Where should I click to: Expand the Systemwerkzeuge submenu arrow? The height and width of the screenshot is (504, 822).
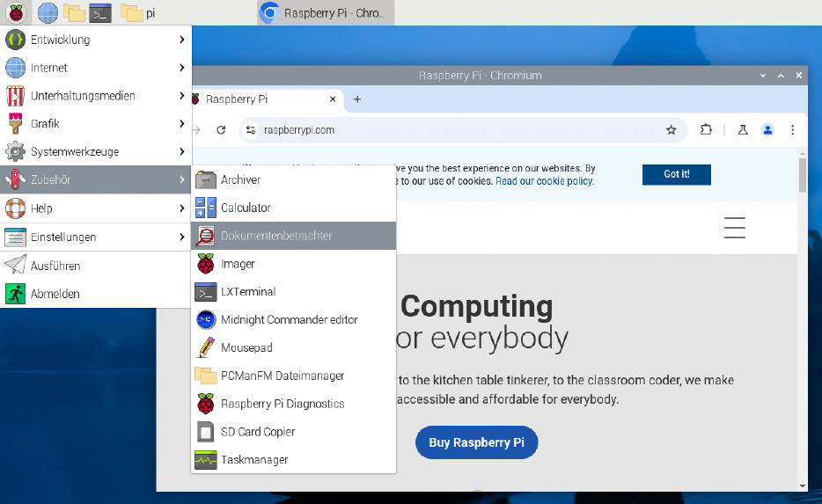pos(182,152)
